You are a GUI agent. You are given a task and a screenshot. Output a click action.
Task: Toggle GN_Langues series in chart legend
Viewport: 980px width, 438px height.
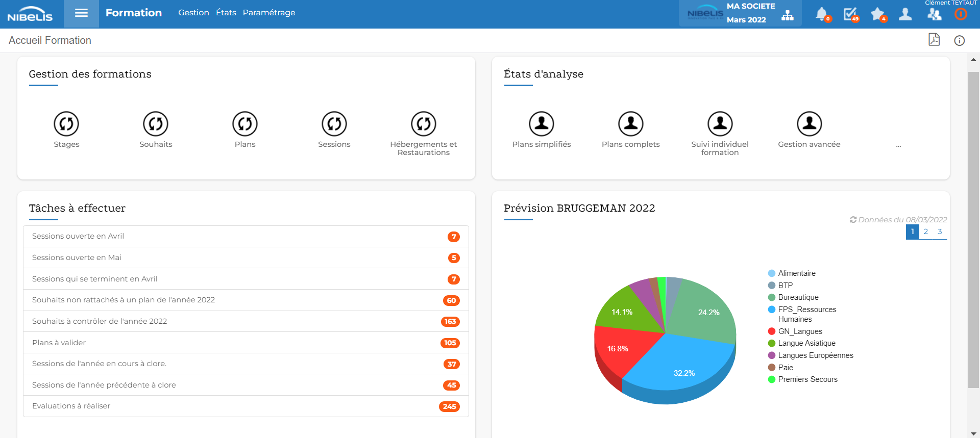pyautogui.click(x=799, y=331)
